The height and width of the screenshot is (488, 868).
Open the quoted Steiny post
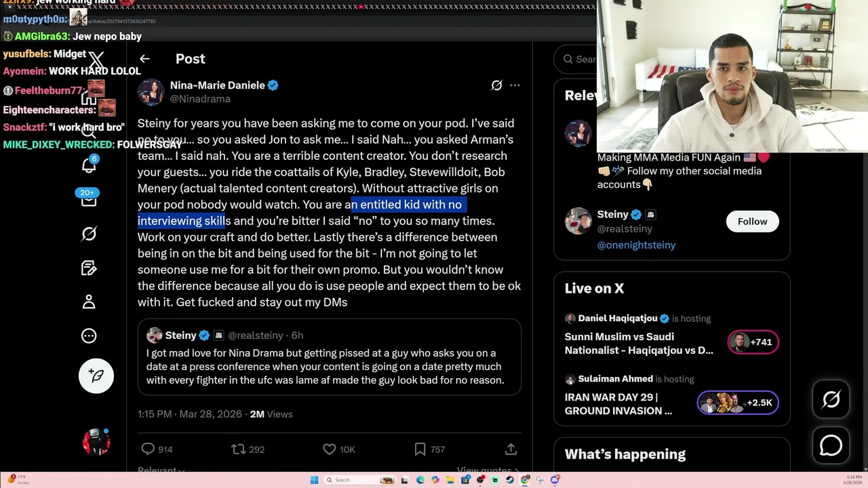[x=329, y=357]
